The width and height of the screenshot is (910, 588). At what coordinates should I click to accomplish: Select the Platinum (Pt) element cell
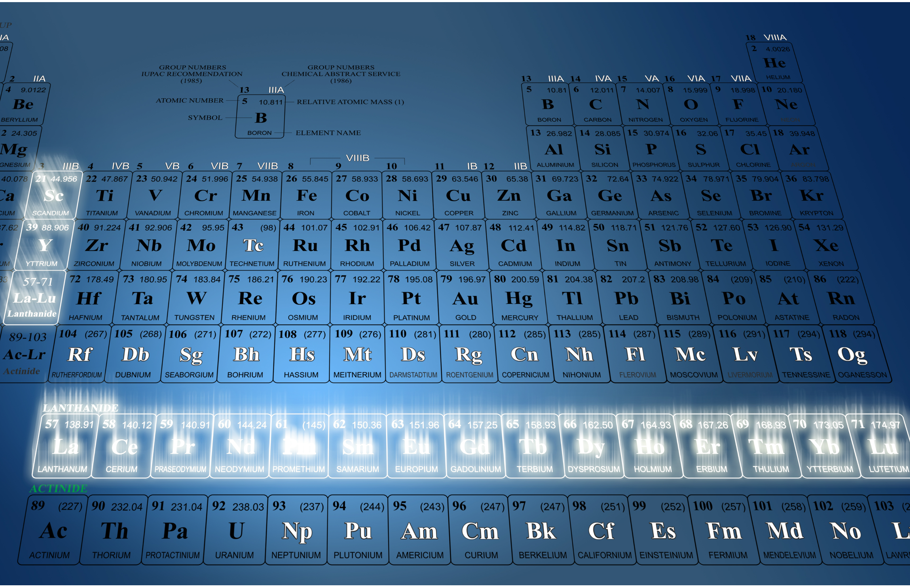(x=411, y=298)
